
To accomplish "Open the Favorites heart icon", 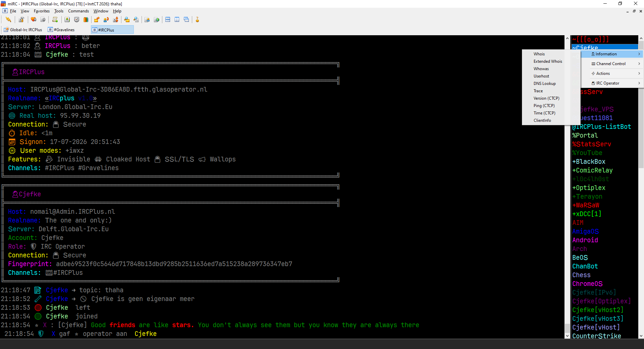I will pyautogui.click(x=34, y=19).
